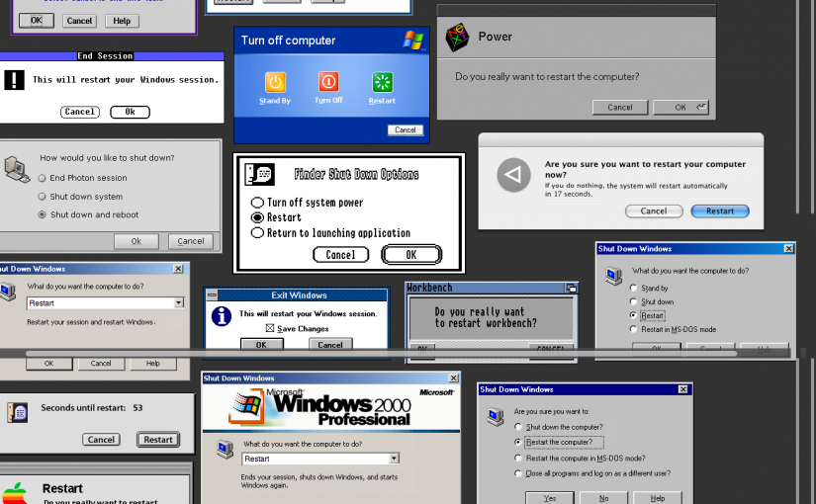The image size is (816, 504).
Task: Click Restart in Seconds until restart dialog
Action: point(158,440)
